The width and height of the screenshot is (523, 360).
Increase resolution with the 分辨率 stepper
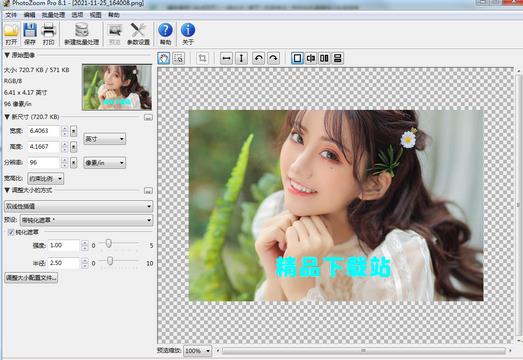point(65,160)
